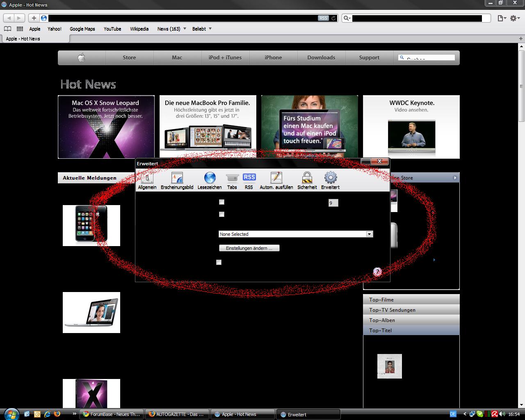Open the iPhone navigation tab
Image resolution: width=525 pixels, height=420 pixels.
tap(273, 57)
